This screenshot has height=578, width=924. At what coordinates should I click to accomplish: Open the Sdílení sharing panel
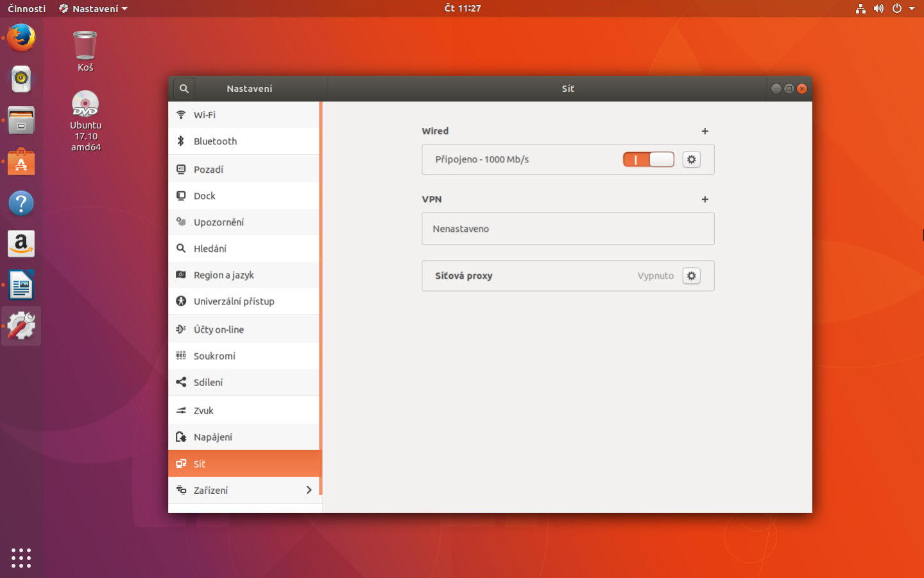(x=209, y=382)
